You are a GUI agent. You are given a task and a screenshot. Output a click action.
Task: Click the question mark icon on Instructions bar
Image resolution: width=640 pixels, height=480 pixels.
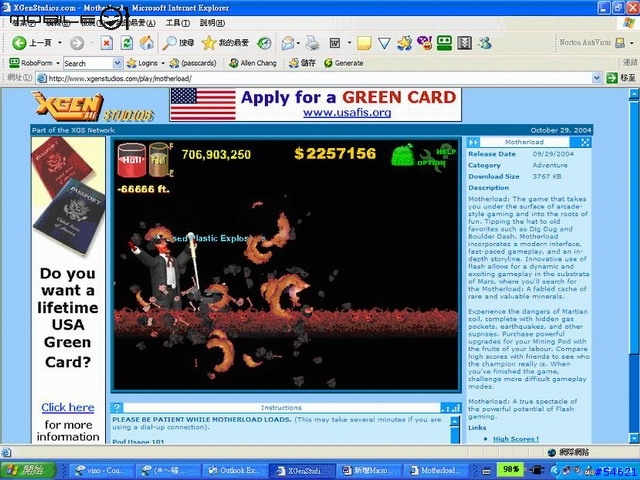pyautogui.click(x=117, y=407)
